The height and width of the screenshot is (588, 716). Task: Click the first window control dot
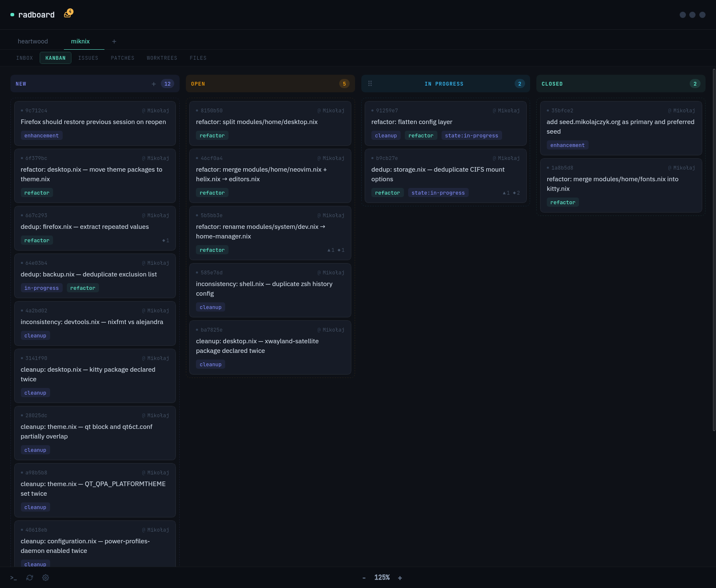pyautogui.click(x=683, y=15)
